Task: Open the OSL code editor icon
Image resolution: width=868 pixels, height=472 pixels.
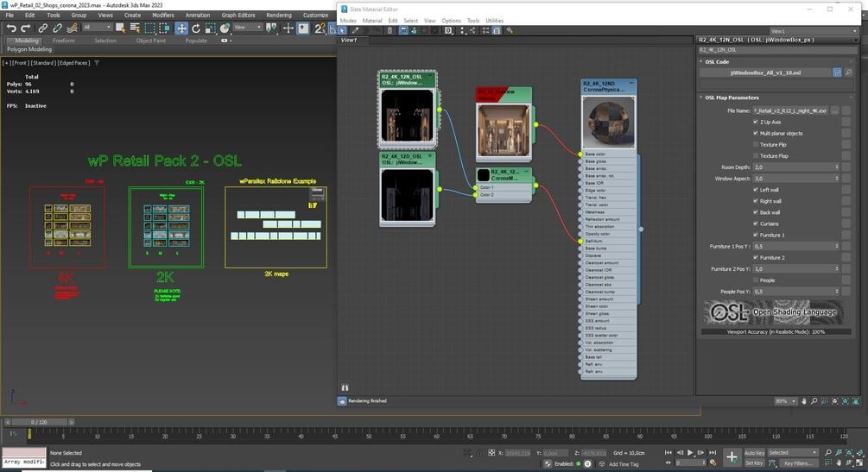Action: tap(837, 72)
